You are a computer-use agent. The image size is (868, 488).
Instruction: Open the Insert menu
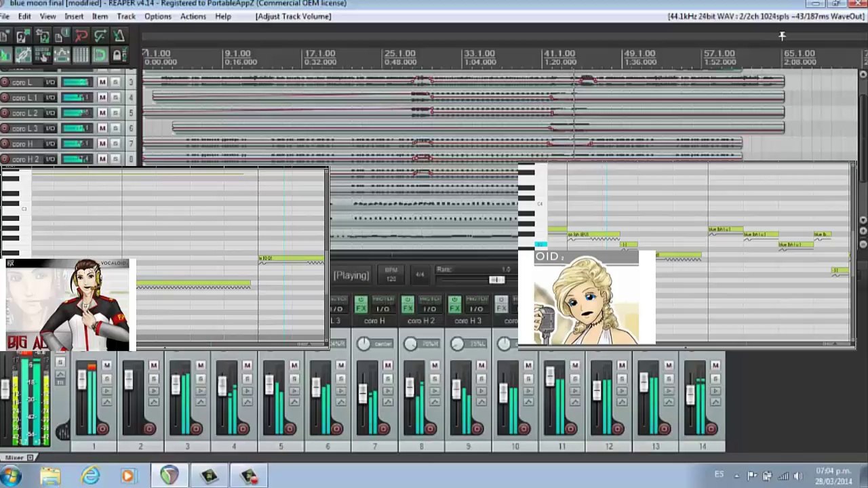click(74, 16)
